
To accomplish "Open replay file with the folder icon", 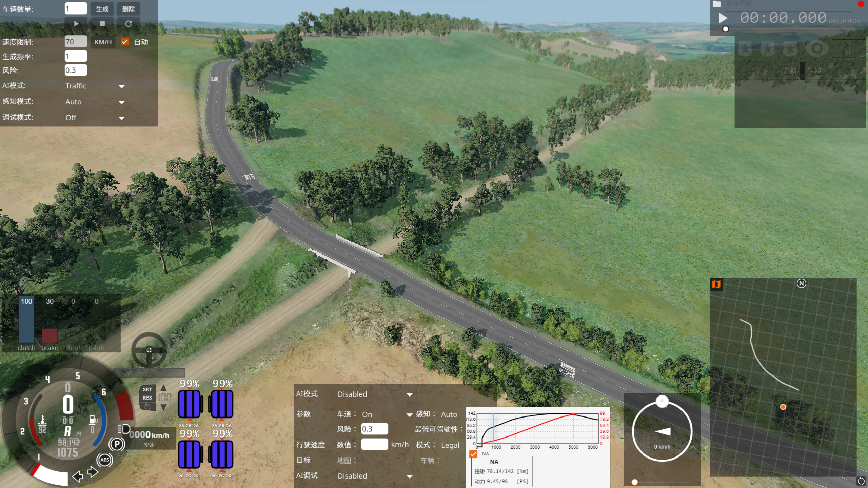I will (x=716, y=4).
